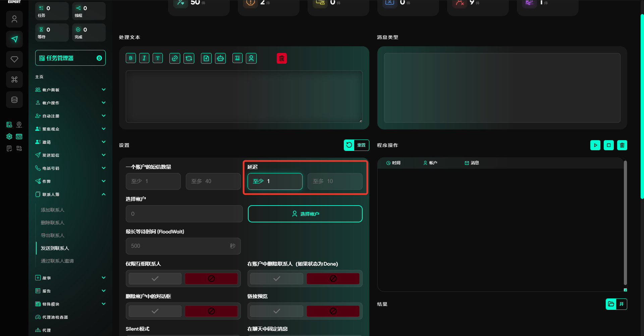The height and width of the screenshot is (336, 644).
Task: Open 添加联系人 in the sidebar
Action: 53,210
